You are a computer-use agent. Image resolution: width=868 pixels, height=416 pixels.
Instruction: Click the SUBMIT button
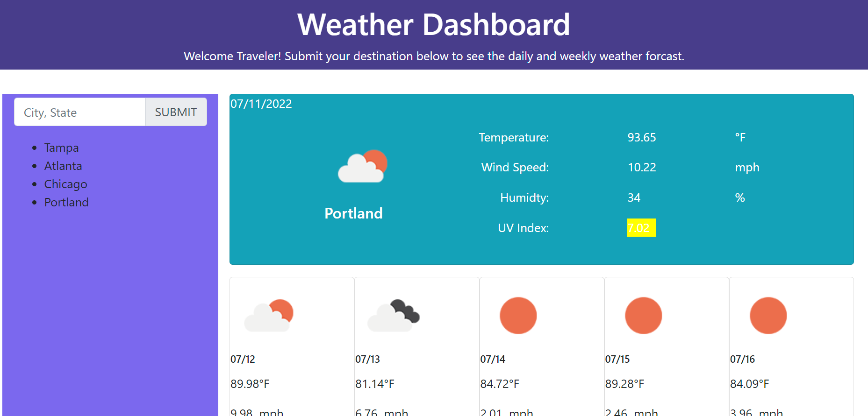pos(176,112)
